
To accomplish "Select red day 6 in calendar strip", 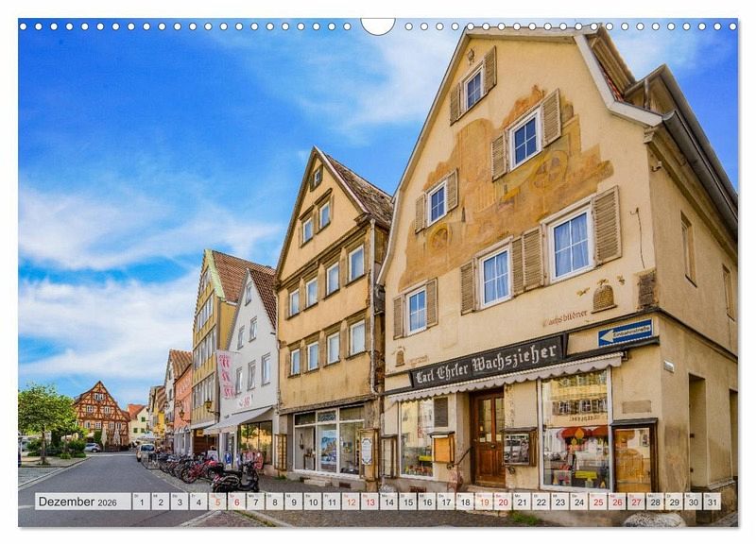I will (236, 502).
